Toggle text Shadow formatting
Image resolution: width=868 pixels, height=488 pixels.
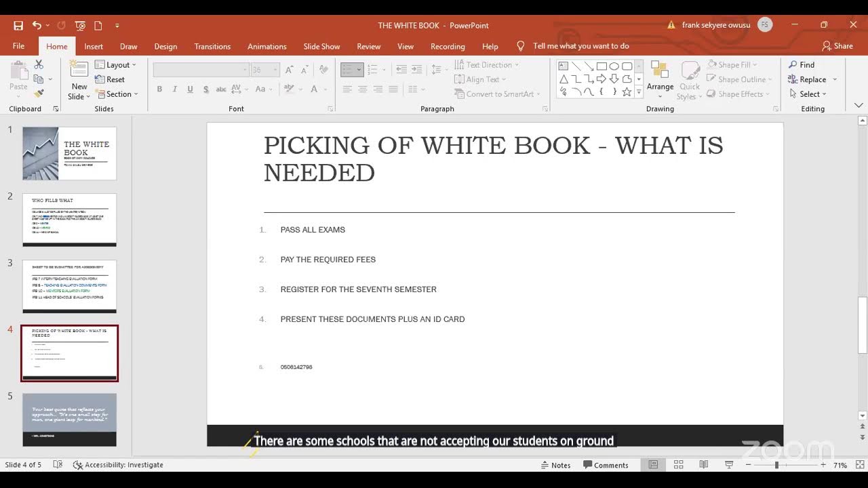pos(205,89)
